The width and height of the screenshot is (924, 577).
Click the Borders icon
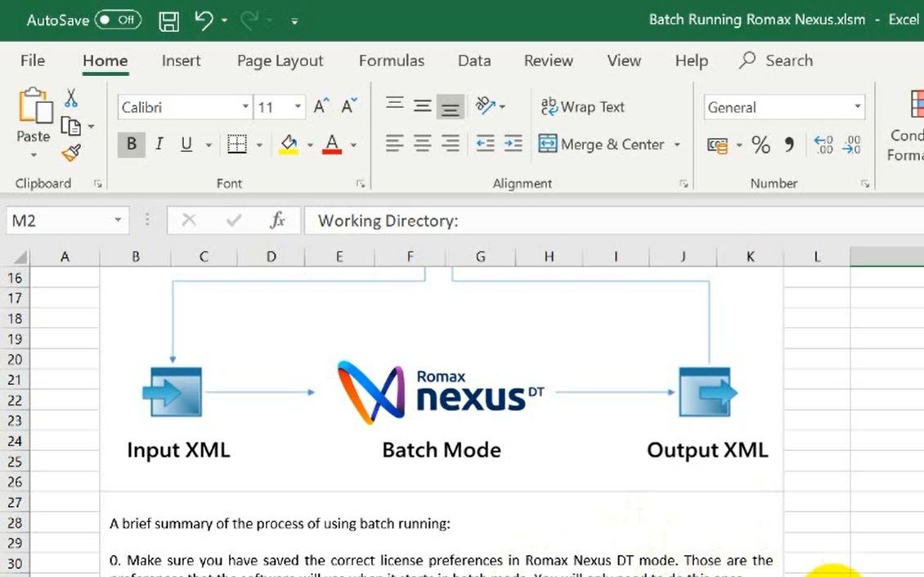pos(237,144)
